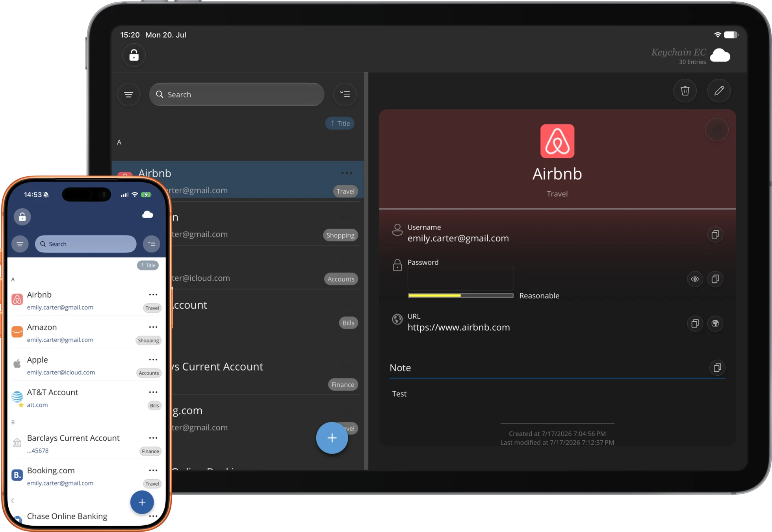Click the password strength bar
The width and height of the screenshot is (772, 532).
[460, 295]
